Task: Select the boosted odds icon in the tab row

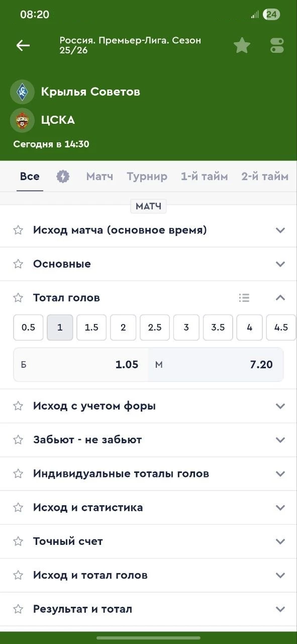Action: (x=63, y=177)
